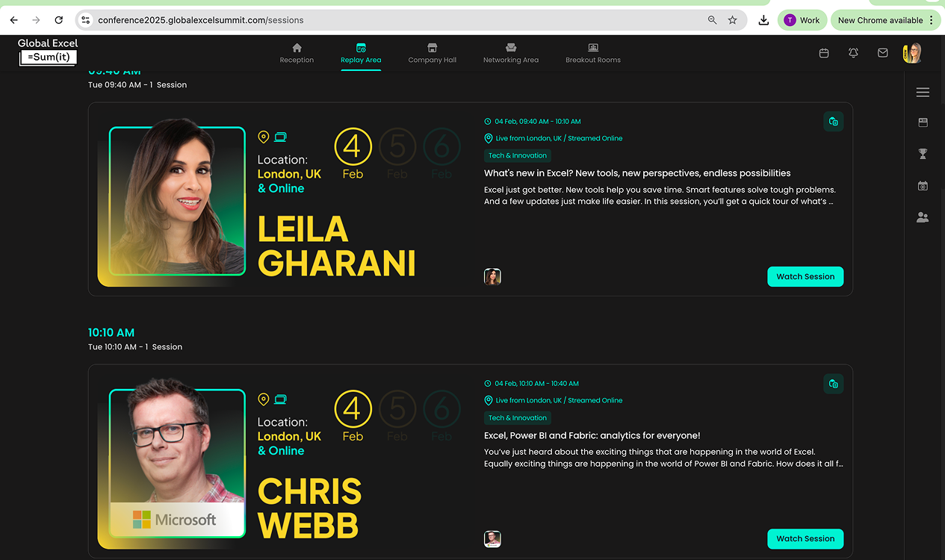945x560 pixels.
Task: Open the Replay Area tab
Action: click(361, 53)
